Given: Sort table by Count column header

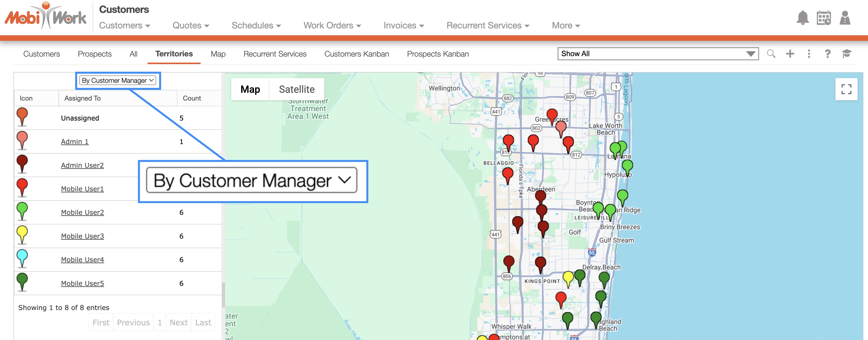Looking at the screenshot, I should [x=192, y=98].
